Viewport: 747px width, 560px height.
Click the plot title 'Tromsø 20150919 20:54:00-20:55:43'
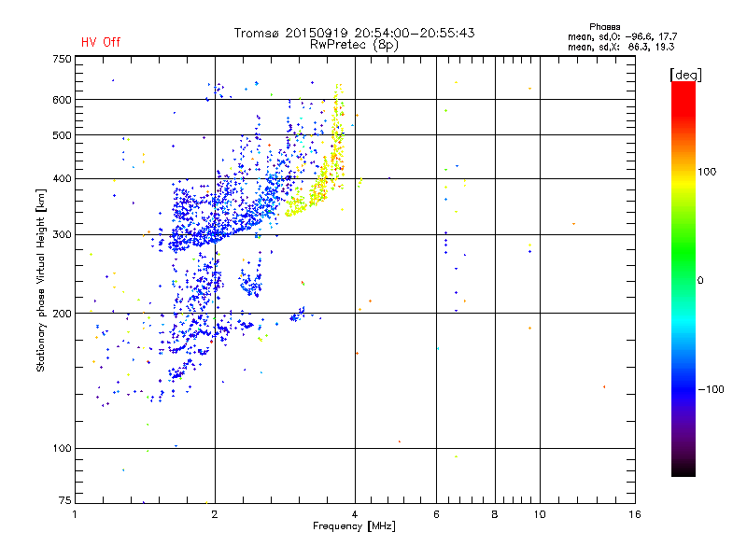(354, 33)
